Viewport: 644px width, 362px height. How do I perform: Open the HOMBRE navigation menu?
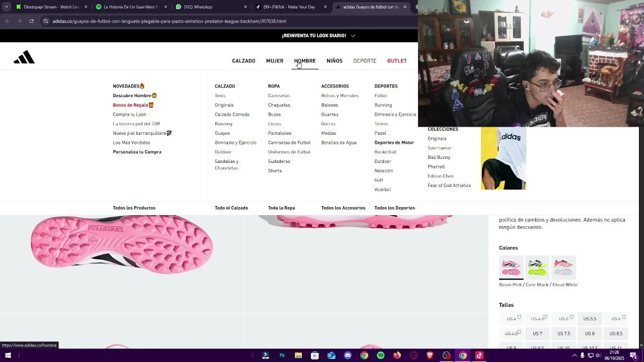point(305,61)
